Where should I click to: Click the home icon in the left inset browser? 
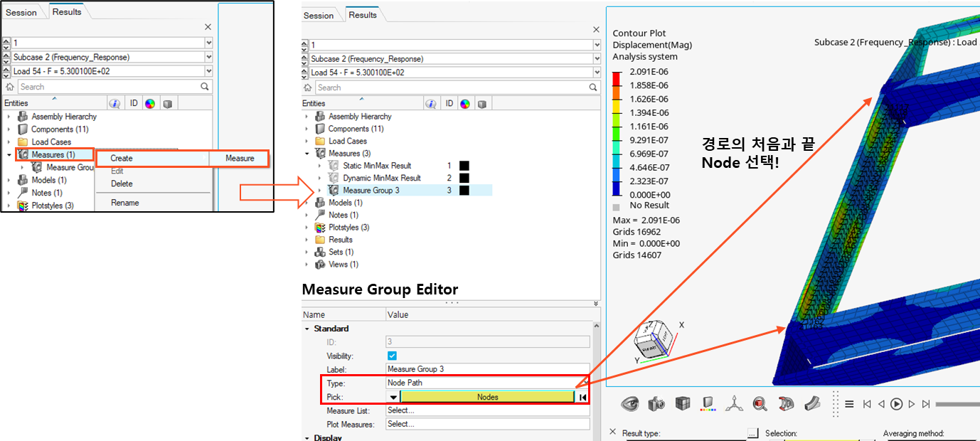pyautogui.click(x=10, y=87)
